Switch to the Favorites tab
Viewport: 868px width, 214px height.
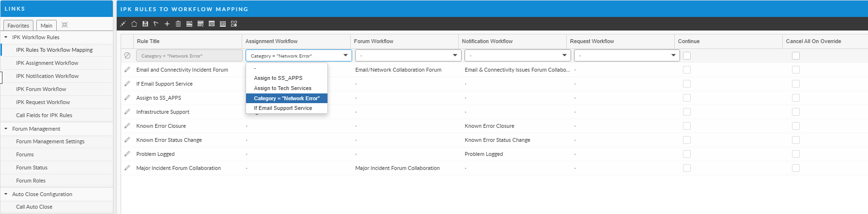coord(18,26)
